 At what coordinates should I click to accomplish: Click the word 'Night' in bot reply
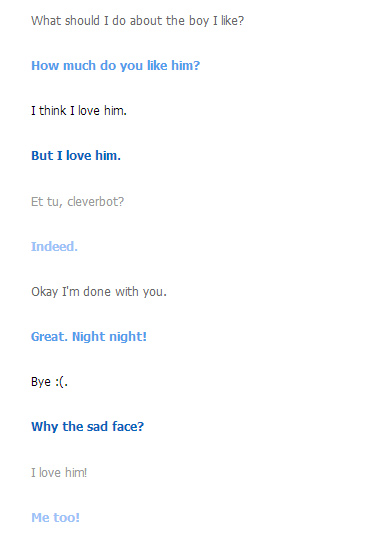(88, 337)
